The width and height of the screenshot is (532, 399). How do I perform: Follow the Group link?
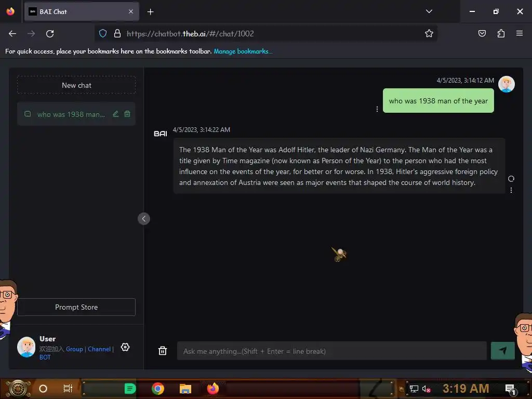coord(74,349)
